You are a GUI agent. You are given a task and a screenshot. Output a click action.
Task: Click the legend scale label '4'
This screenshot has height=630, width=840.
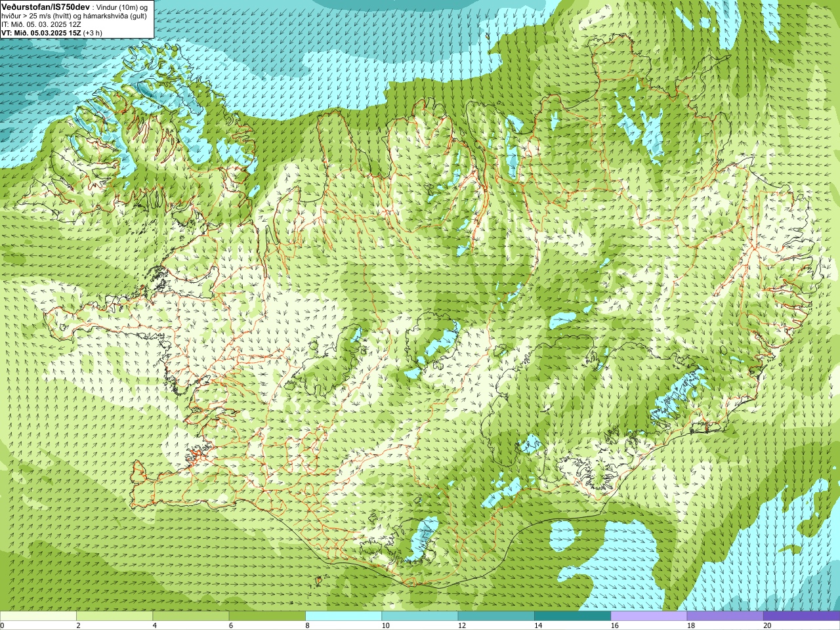[x=155, y=625]
